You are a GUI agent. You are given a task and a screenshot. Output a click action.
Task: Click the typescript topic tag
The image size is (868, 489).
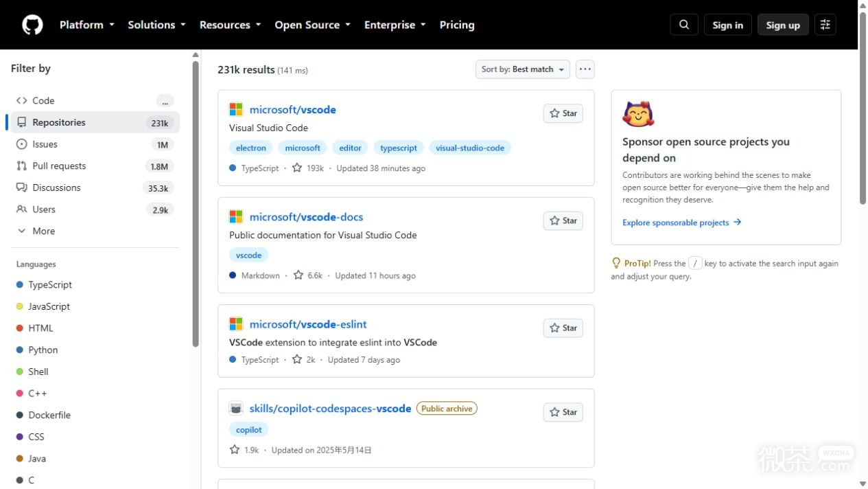click(x=399, y=148)
